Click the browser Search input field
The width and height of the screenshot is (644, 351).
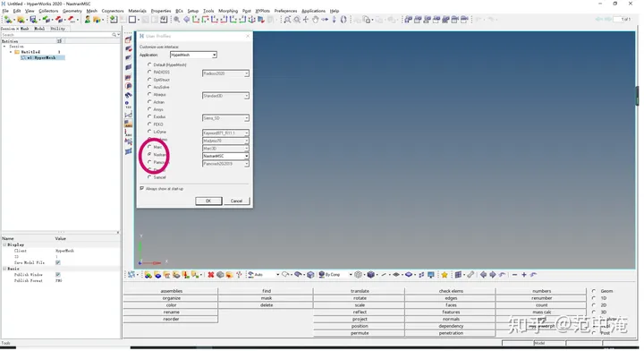click(x=56, y=35)
